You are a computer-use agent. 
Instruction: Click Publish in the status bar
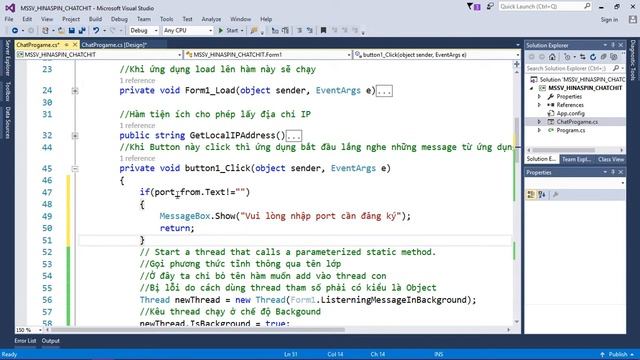point(618,354)
